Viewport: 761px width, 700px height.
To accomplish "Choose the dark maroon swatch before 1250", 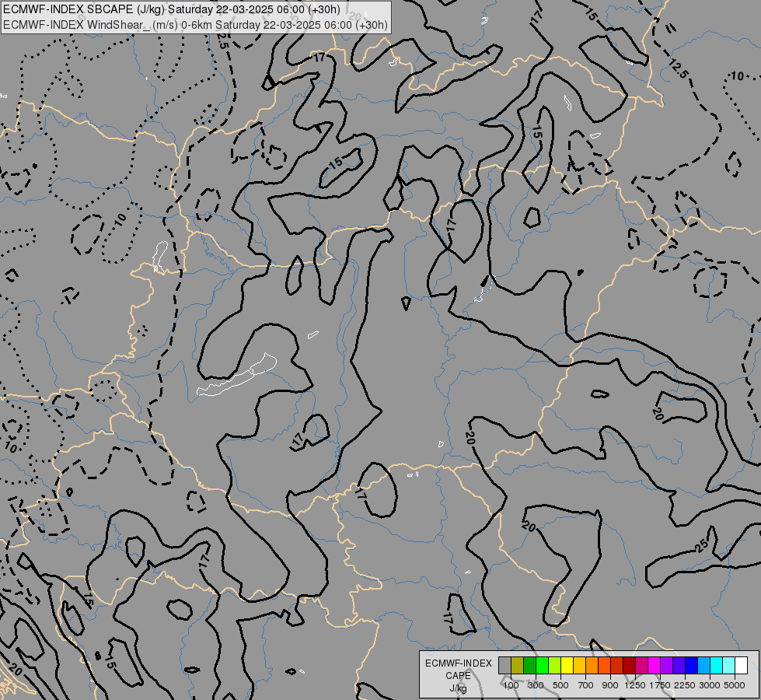I will [629, 666].
